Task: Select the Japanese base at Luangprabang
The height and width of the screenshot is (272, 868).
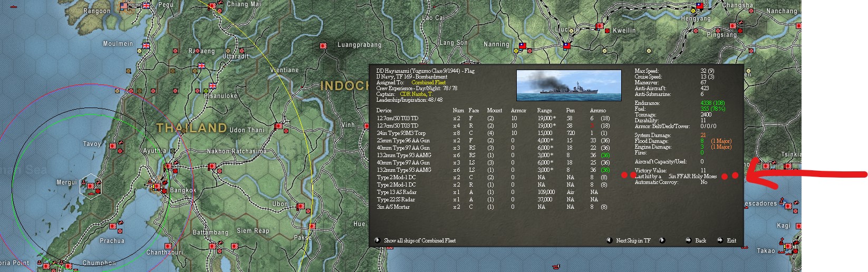Action: [x=324, y=46]
